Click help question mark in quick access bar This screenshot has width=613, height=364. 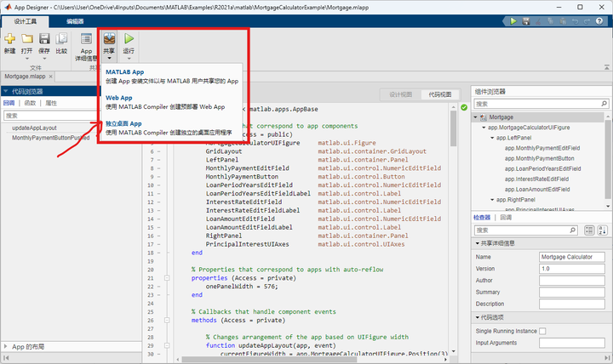click(x=599, y=20)
